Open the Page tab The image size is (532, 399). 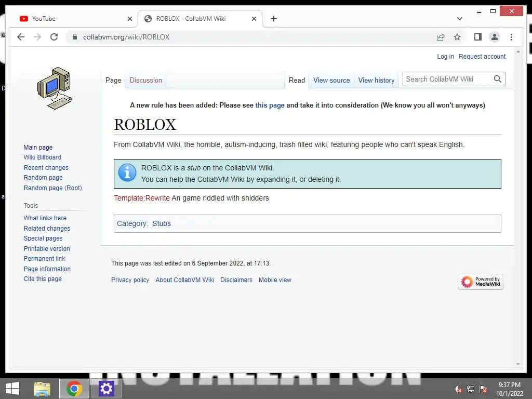click(113, 81)
